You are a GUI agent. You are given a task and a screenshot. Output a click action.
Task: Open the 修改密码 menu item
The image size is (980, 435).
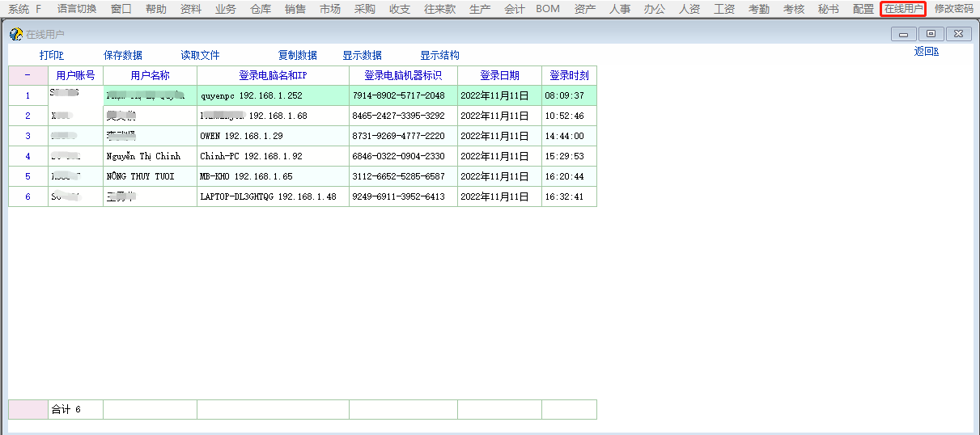(x=953, y=9)
